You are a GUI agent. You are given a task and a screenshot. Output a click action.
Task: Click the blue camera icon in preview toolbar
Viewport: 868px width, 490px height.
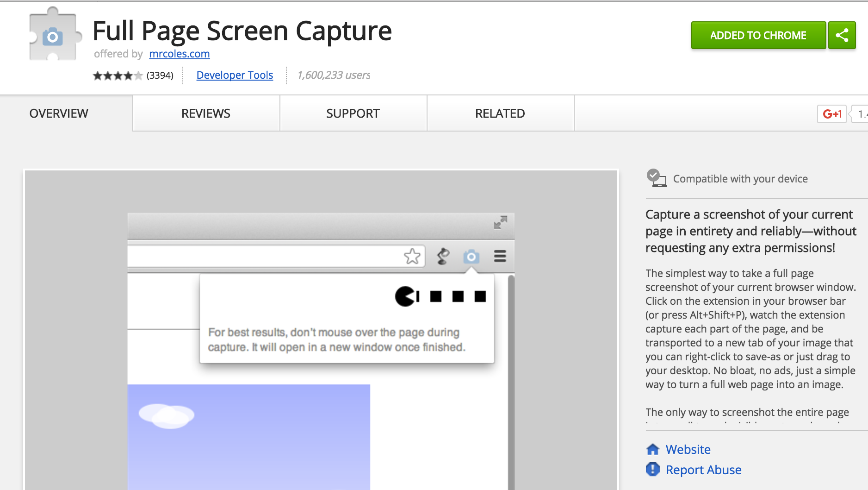(471, 256)
